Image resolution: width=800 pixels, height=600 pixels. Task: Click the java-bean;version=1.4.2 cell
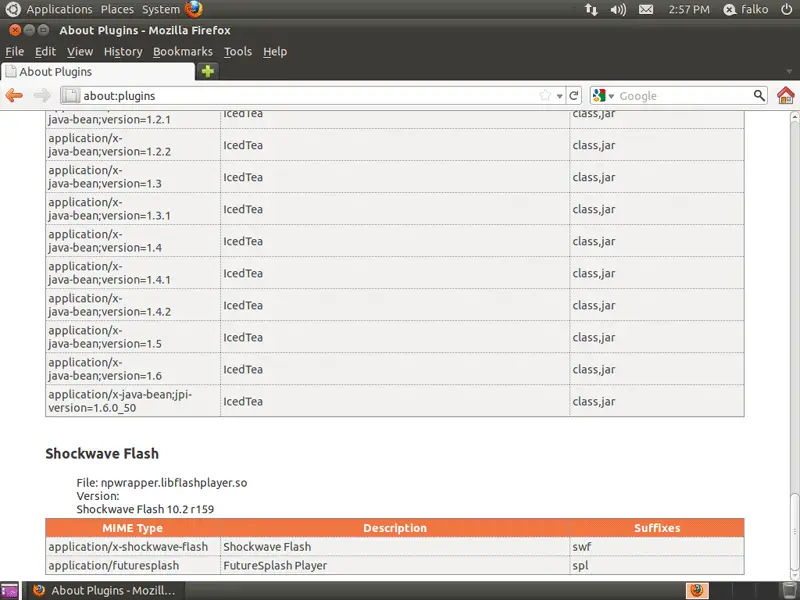coord(133,305)
